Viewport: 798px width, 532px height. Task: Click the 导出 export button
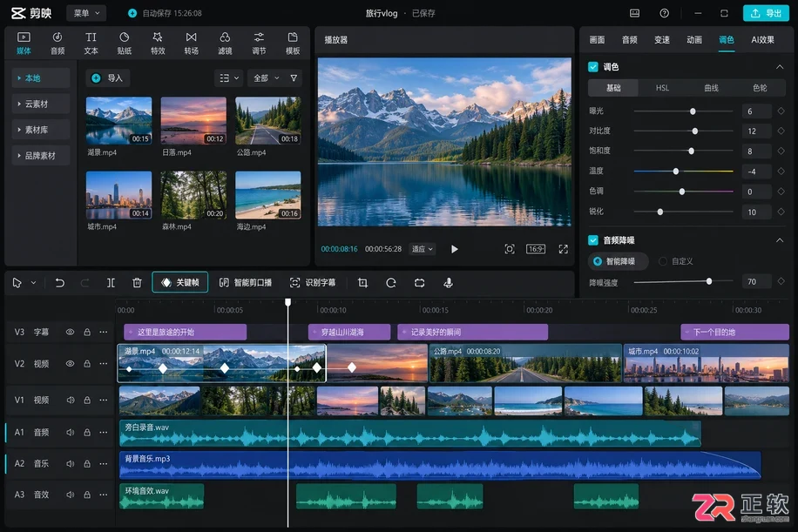[766, 13]
